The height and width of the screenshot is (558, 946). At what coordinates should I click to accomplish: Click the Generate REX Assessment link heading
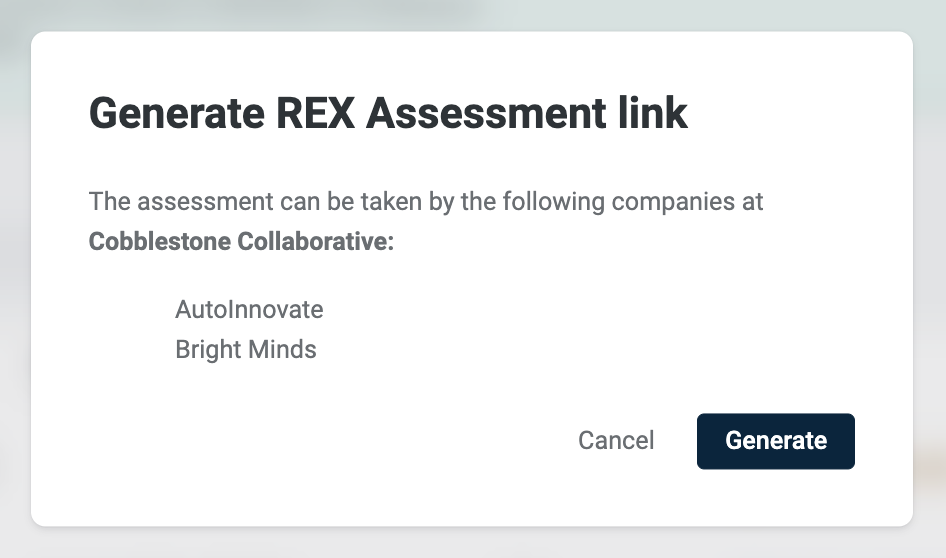[388, 113]
